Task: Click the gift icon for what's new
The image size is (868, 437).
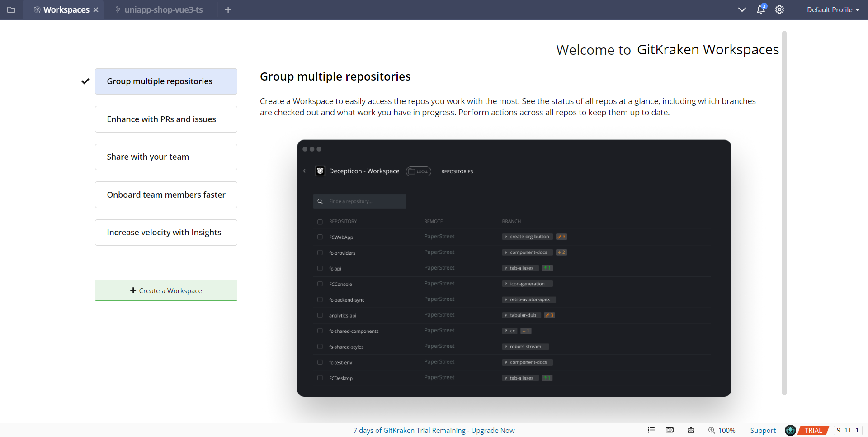Action: pos(691,430)
